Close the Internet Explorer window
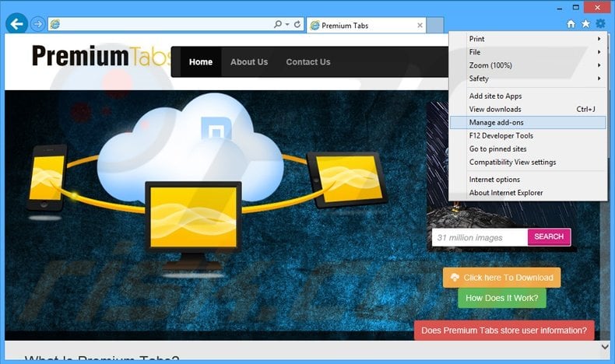Viewport: 615px width, 364px height. tap(597, 8)
